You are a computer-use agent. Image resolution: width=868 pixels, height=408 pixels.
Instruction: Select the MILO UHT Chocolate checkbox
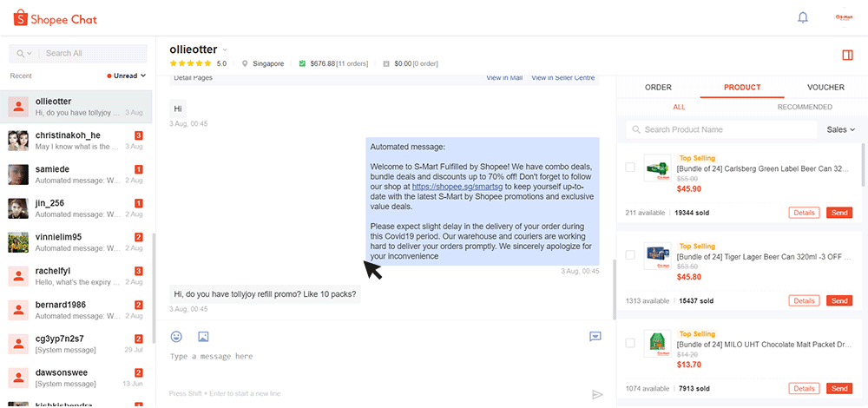[x=630, y=343]
